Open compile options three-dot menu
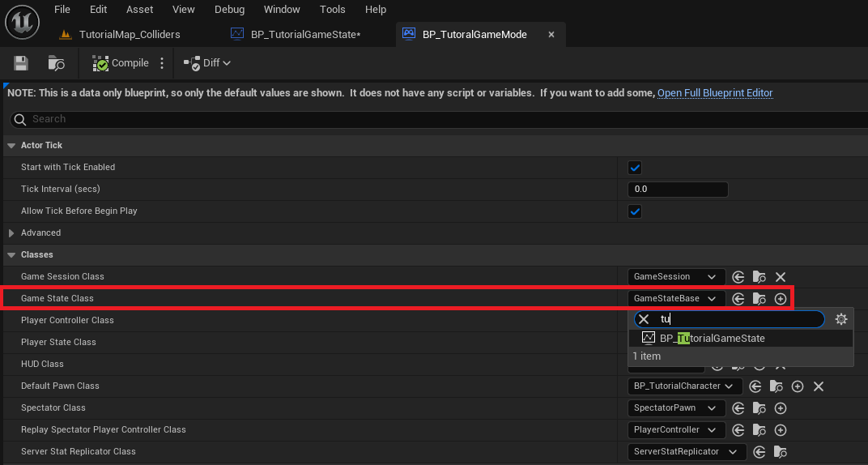This screenshot has height=465, width=868. coord(162,63)
